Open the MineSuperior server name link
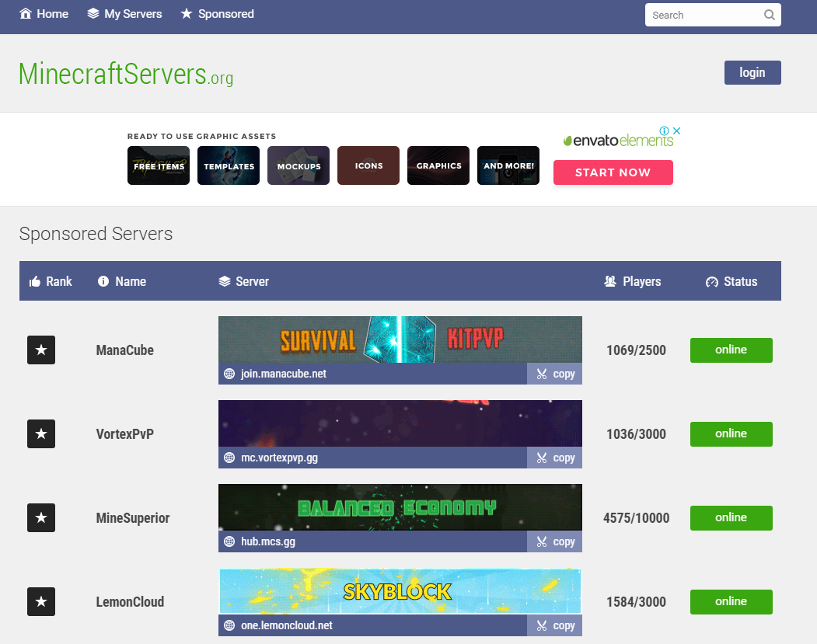Viewport: 817px width, 644px height. click(133, 518)
